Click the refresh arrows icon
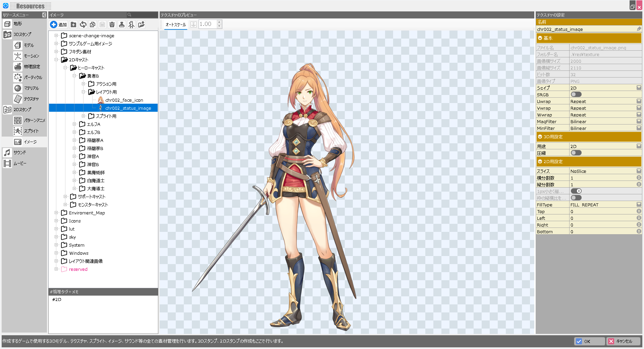Viewport: 644px width, 349px height. (83, 24)
